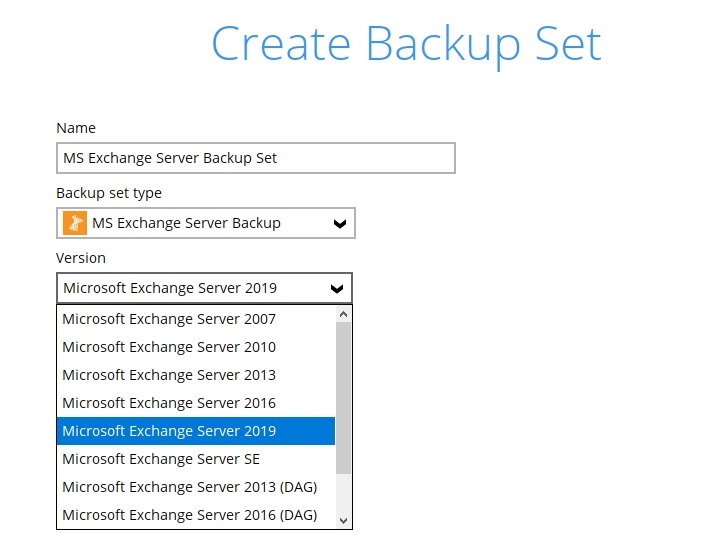Select highlighted Microsoft Exchange Server 2019
Image resolution: width=720 pixels, height=556 pixels.
point(169,431)
